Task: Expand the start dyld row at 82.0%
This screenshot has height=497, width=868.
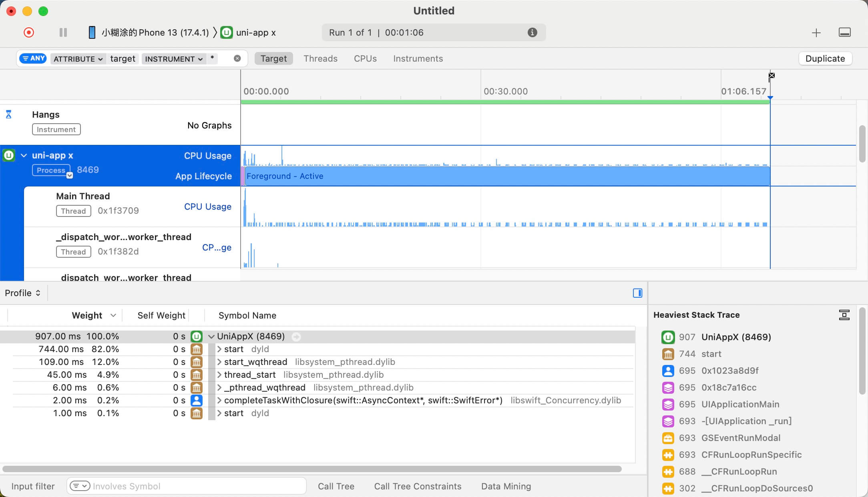Action: tap(219, 349)
